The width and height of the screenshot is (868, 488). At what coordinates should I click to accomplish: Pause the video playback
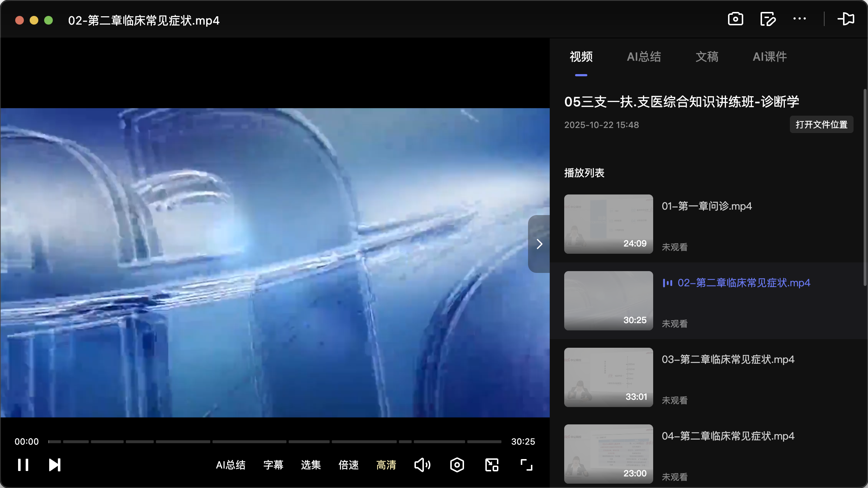coord(23,465)
